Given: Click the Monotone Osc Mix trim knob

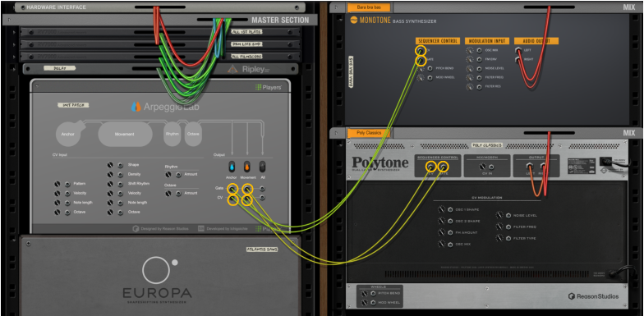Looking at the screenshot, I should click(470, 51).
